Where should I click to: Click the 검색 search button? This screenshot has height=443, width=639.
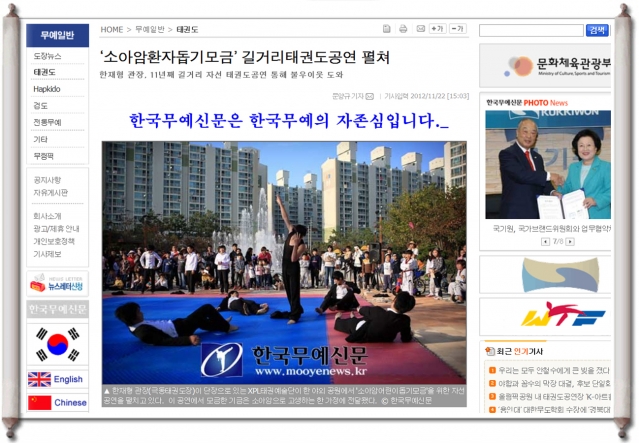597,30
